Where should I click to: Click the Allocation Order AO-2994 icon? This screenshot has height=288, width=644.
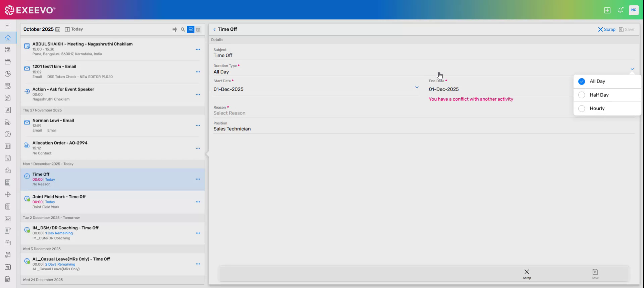(x=27, y=145)
